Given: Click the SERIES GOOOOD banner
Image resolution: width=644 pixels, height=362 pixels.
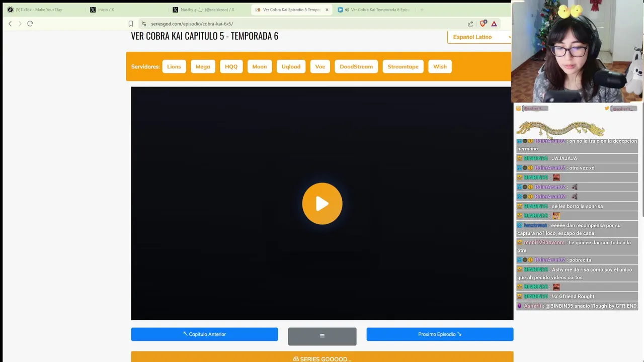Looking at the screenshot, I should point(322,357).
